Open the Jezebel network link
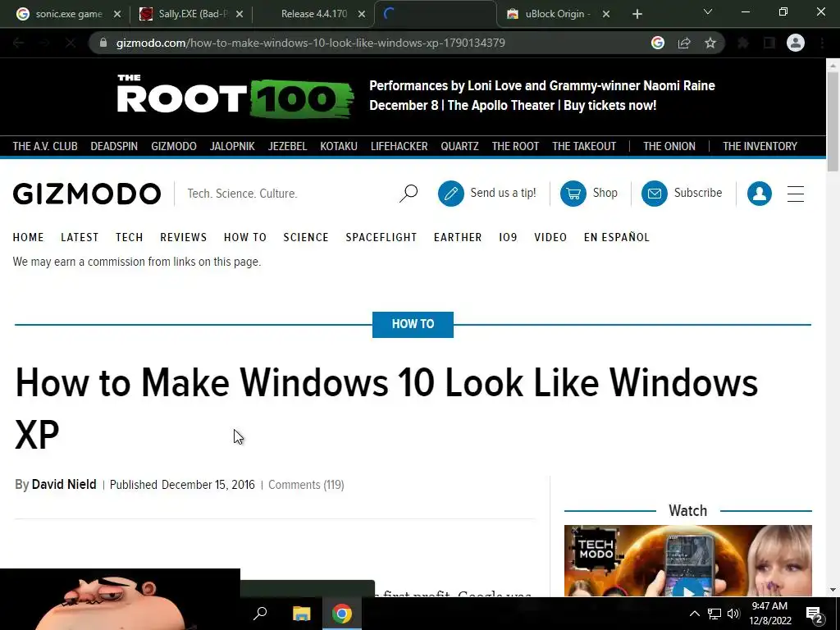Screen dimensions: 840x630 287,146
